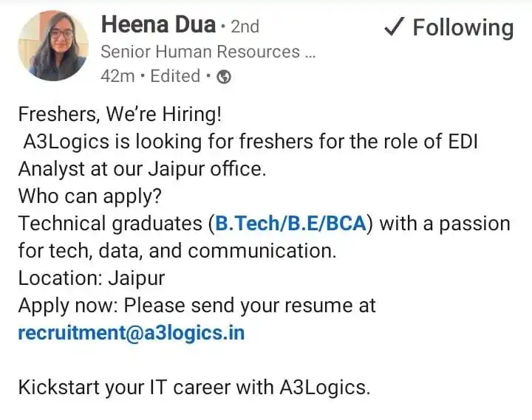
Task: Click the Who can apply? line
Action: click(x=90, y=196)
